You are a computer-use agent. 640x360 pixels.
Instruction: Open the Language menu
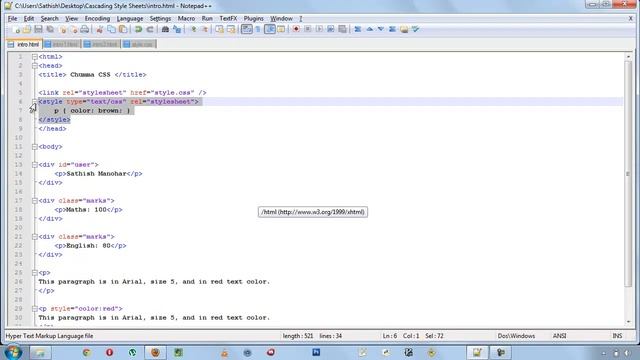pyautogui.click(x=130, y=18)
